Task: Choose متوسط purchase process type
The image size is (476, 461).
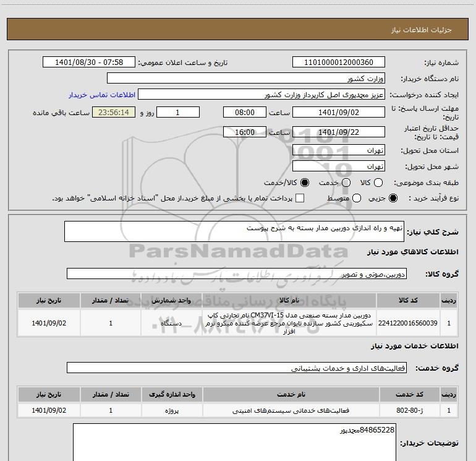Action: 357,198
